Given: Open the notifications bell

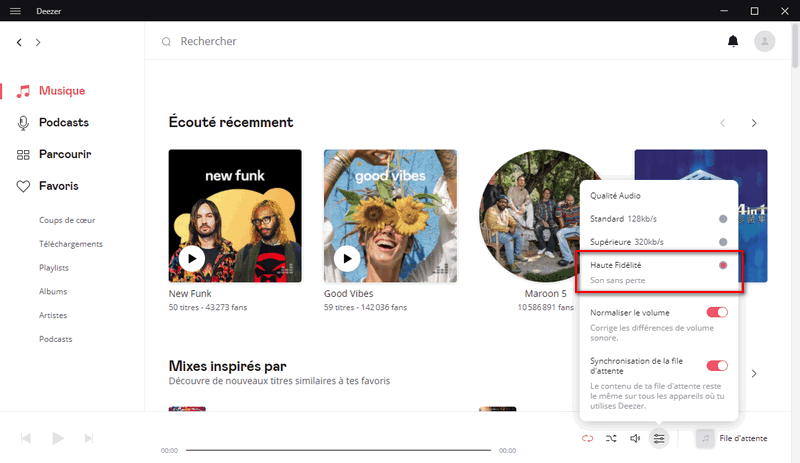Looking at the screenshot, I should coord(733,41).
